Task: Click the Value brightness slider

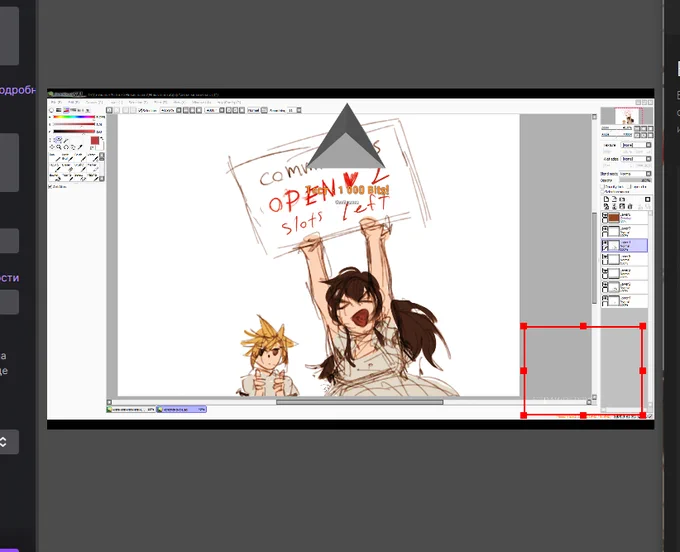Action: 74,131
